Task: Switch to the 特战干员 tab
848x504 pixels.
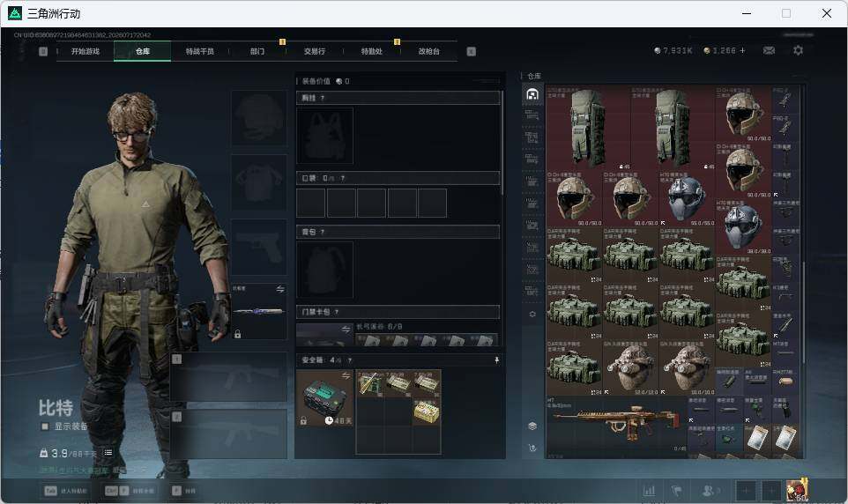Action: click(x=199, y=51)
